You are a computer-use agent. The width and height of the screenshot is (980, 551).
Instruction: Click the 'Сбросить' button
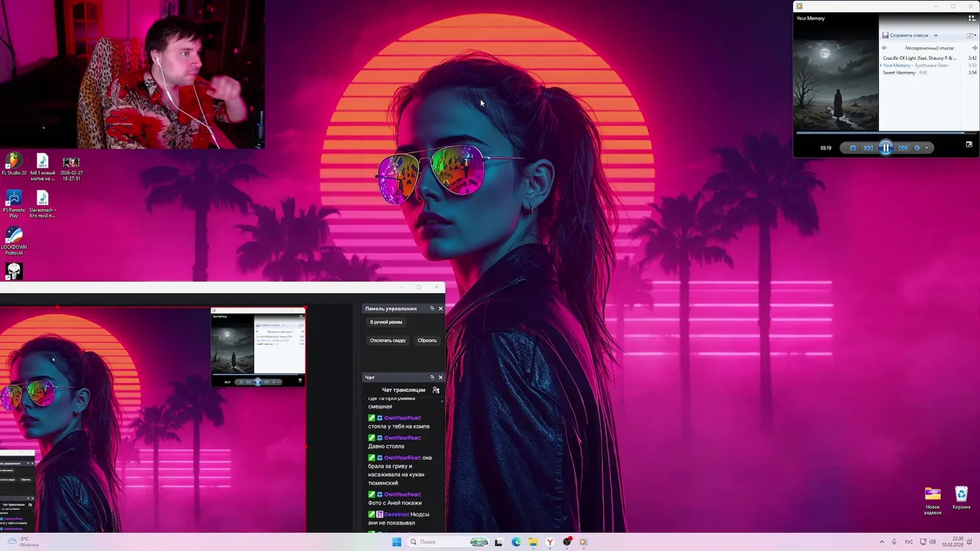click(427, 341)
